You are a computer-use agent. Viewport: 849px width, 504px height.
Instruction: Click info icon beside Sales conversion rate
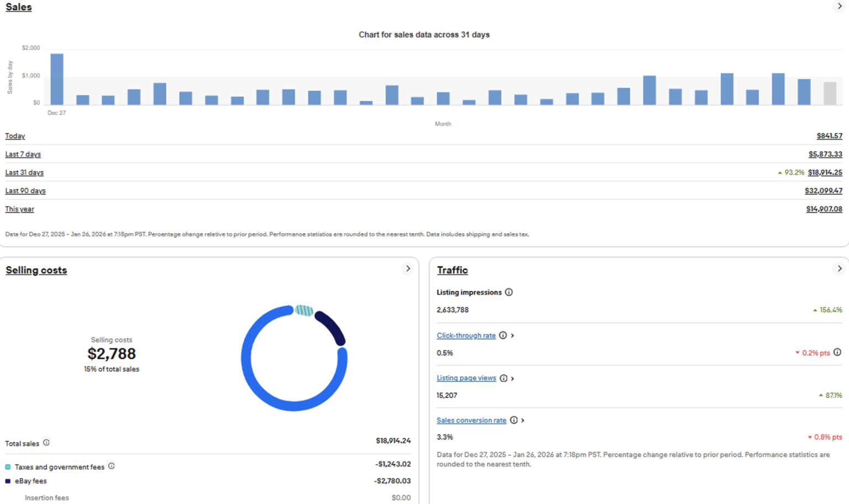pos(513,421)
